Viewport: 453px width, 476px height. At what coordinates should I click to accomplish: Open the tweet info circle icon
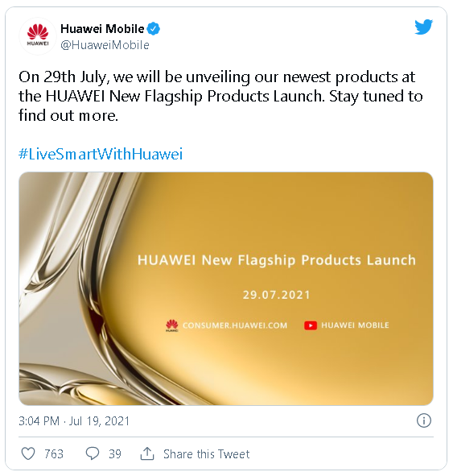423,420
